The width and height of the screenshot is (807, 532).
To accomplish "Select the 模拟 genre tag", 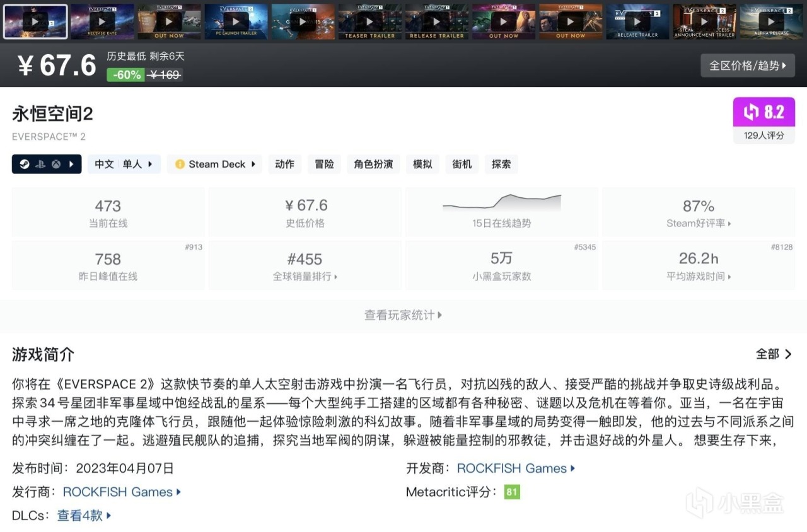I will coord(422,164).
